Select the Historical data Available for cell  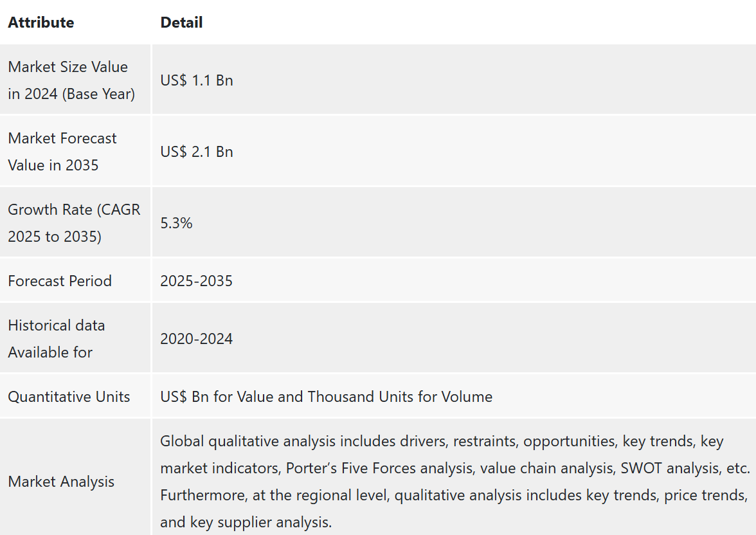click(x=75, y=339)
